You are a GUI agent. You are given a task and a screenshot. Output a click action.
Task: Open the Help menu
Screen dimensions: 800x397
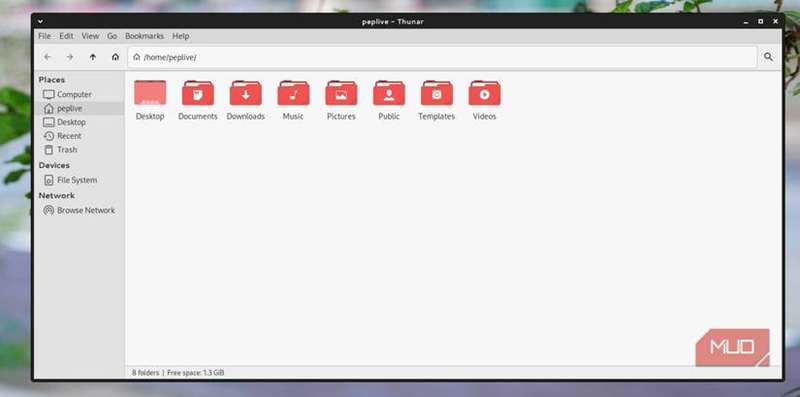click(181, 36)
